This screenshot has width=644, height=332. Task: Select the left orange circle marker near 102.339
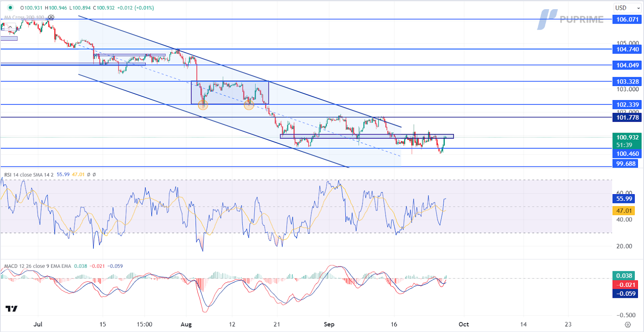203,105
